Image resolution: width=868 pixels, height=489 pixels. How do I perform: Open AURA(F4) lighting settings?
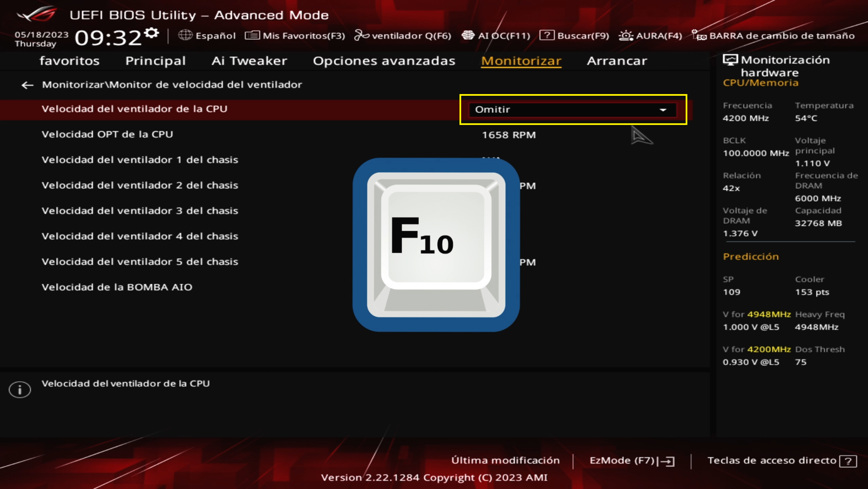point(651,36)
